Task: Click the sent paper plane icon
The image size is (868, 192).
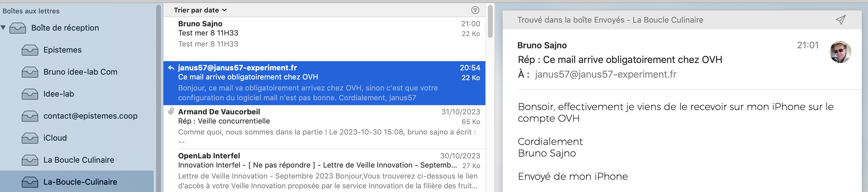Action: coord(840,20)
